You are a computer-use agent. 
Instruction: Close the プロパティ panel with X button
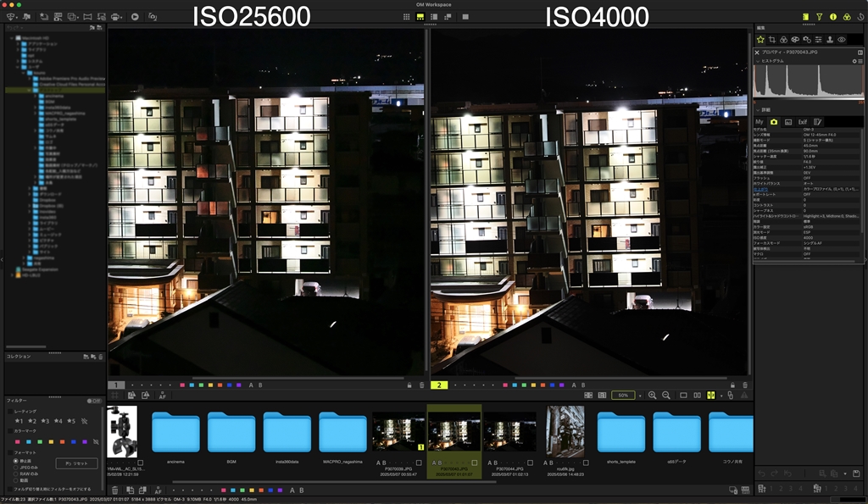(x=757, y=52)
